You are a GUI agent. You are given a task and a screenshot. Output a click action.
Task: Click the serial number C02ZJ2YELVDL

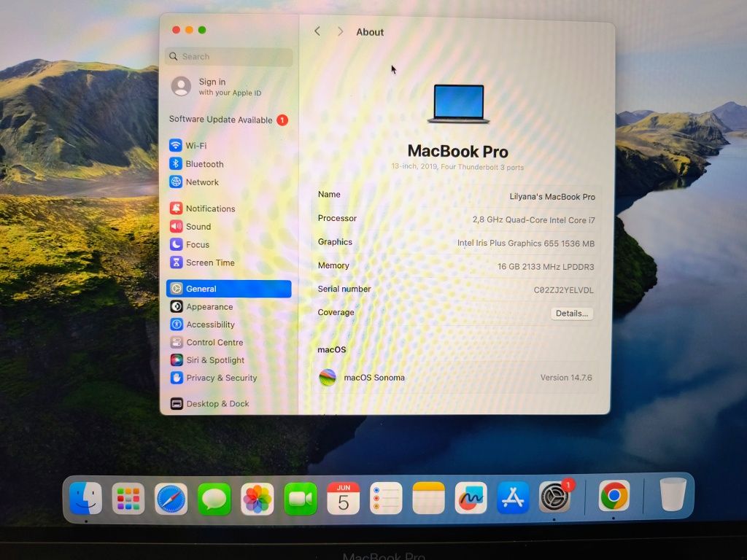pyautogui.click(x=564, y=290)
